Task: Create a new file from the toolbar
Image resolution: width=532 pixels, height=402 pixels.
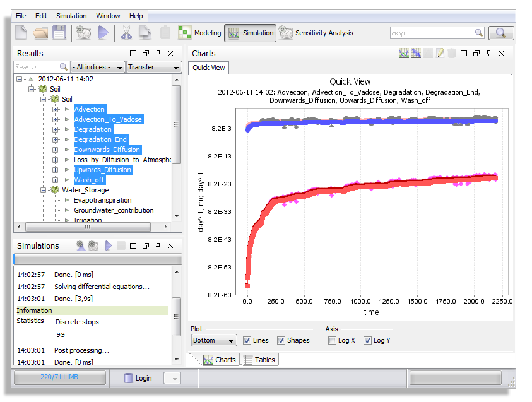Action: [21, 33]
